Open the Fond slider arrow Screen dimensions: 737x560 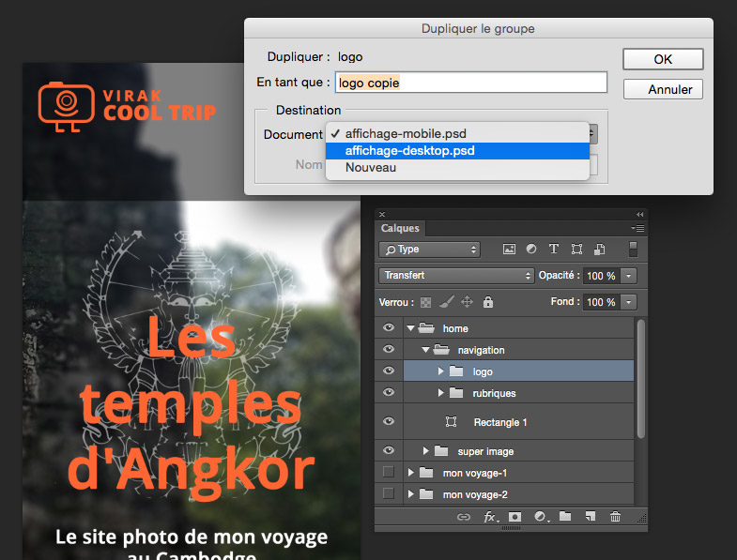pyautogui.click(x=628, y=302)
